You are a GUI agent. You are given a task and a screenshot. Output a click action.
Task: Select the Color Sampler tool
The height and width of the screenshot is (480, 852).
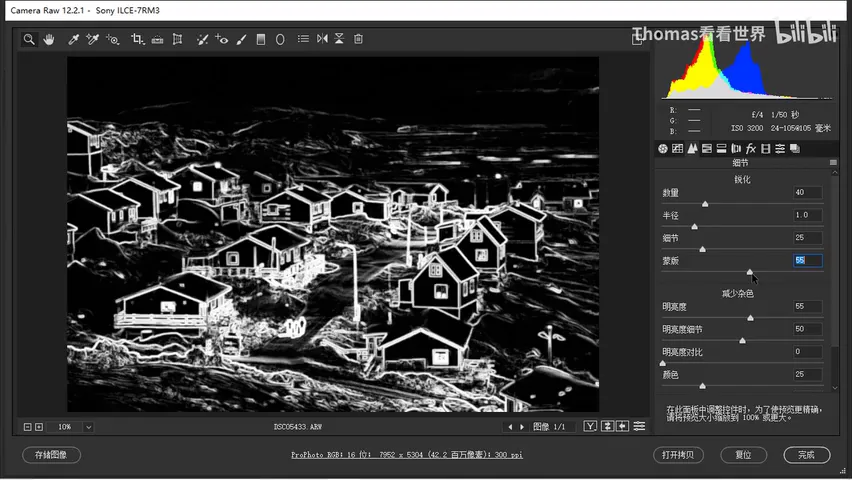coord(92,39)
